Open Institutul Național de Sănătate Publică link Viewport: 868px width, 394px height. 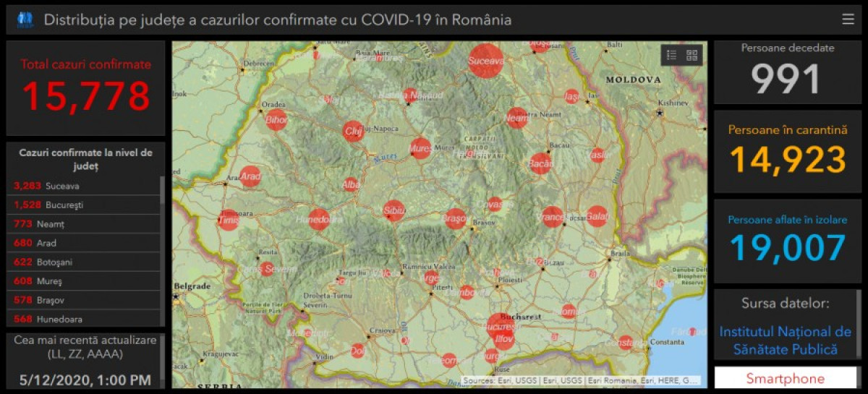[x=785, y=341]
